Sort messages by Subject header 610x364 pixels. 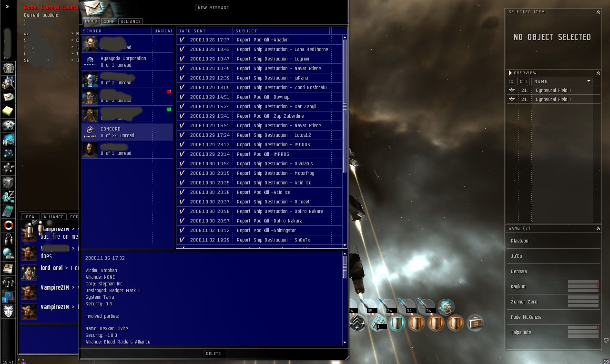pyautogui.click(x=281, y=31)
